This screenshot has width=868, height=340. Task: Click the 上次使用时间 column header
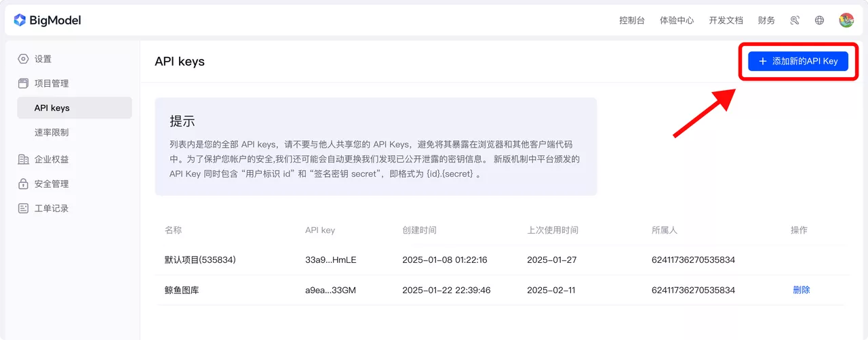[x=553, y=230]
